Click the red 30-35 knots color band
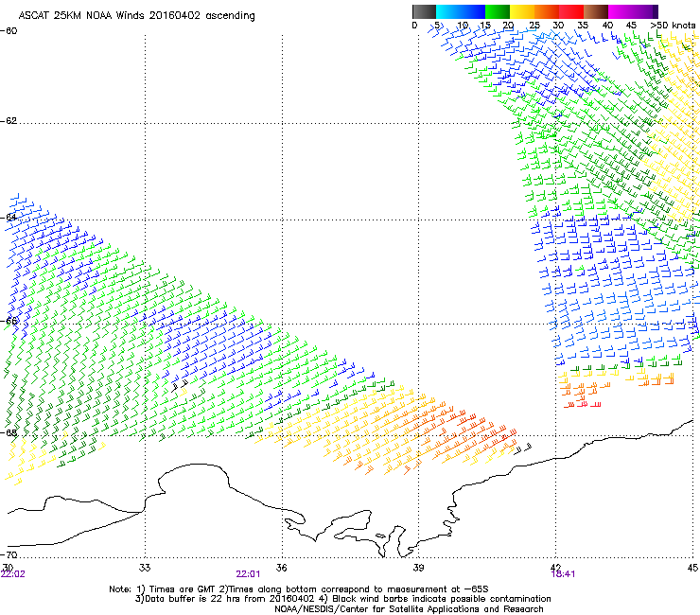The image size is (700, 615). [x=571, y=11]
